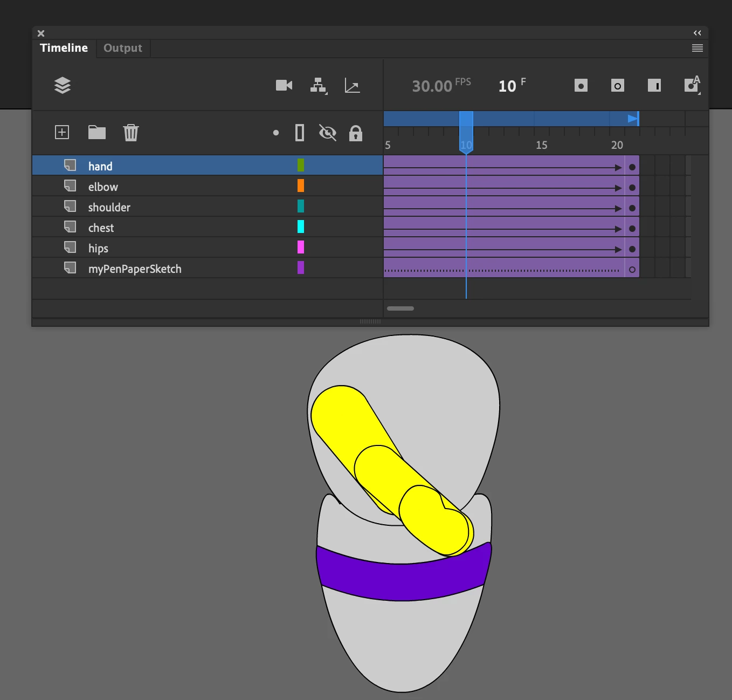Select the shoulder layer
732x700 pixels.
click(208, 207)
